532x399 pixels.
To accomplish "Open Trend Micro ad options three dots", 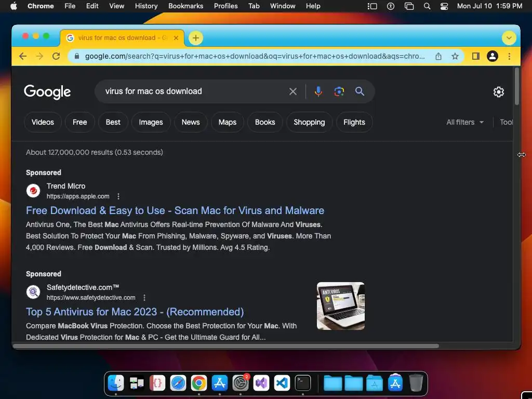I will coord(118,196).
